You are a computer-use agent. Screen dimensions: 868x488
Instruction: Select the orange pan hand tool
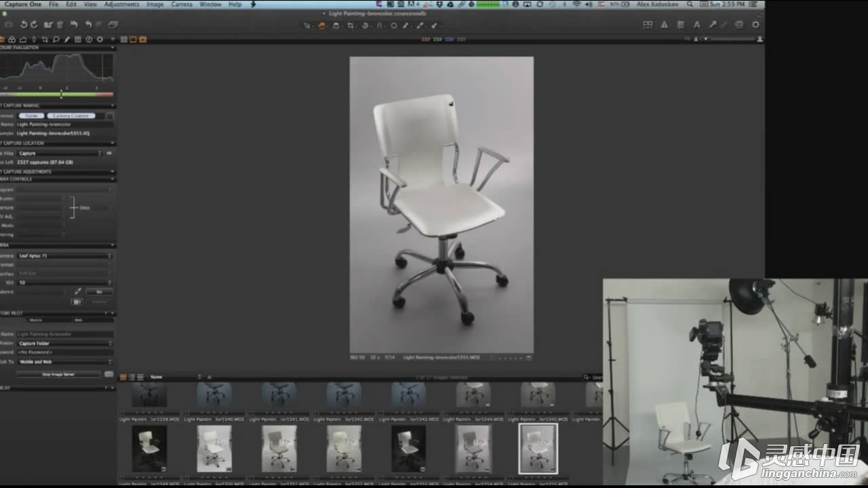(321, 25)
